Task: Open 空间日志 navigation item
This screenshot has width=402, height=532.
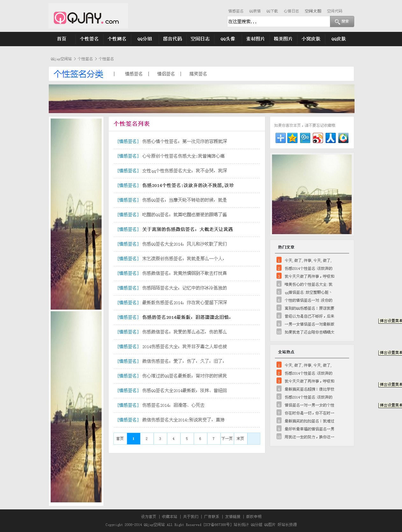Action: 200,39
